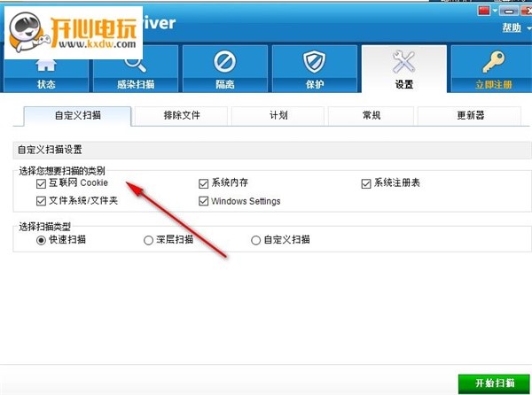Open 立即注册 key registration section

coord(491,69)
